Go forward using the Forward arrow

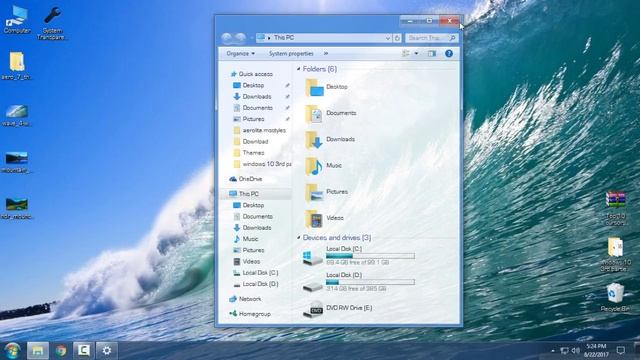[241, 38]
